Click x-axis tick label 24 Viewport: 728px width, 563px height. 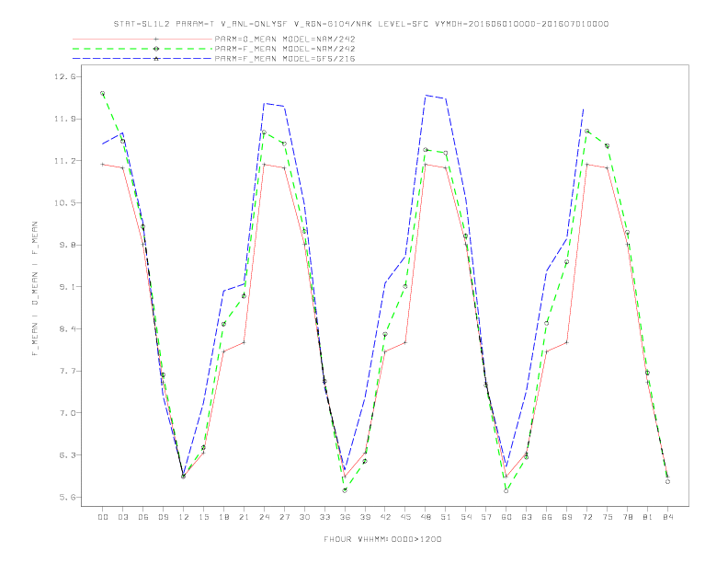point(264,517)
